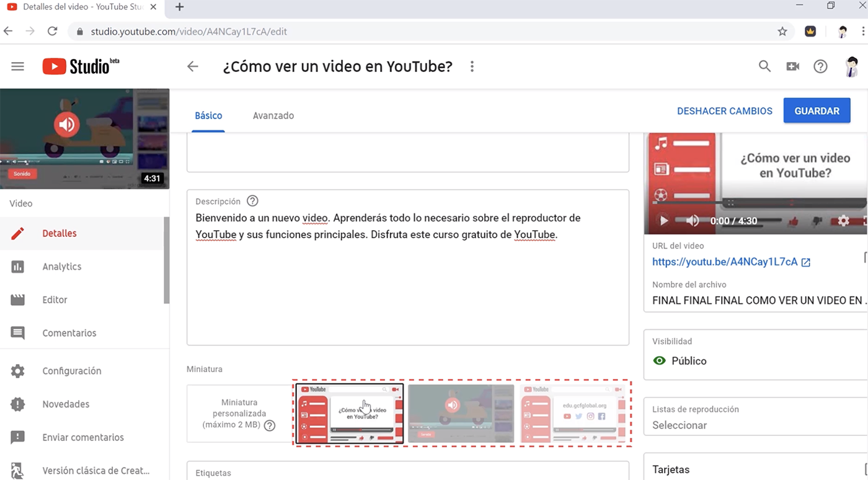The height and width of the screenshot is (480, 868).
Task: Click the browser back arrow
Action: point(8,31)
